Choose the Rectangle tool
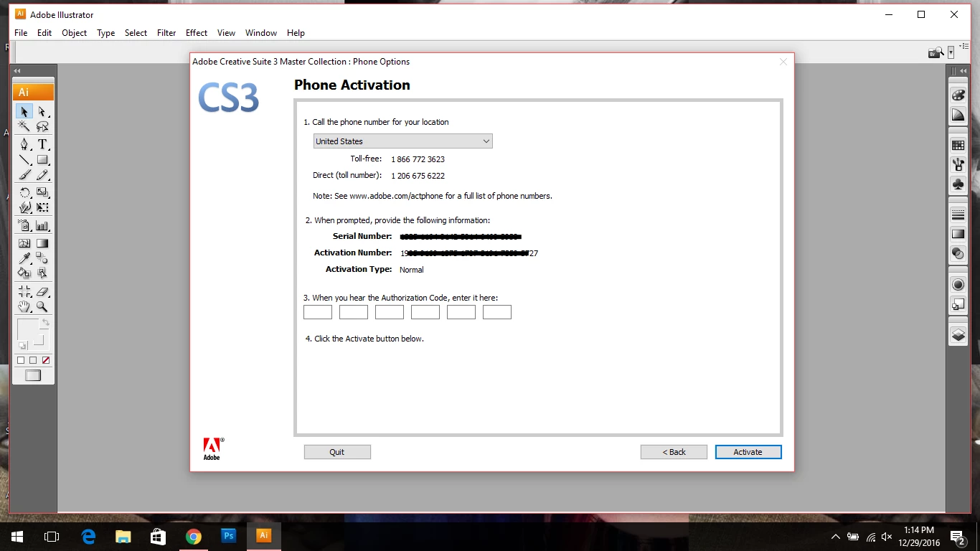This screenshot has width=980, height=551. click(x=42, y=159)
